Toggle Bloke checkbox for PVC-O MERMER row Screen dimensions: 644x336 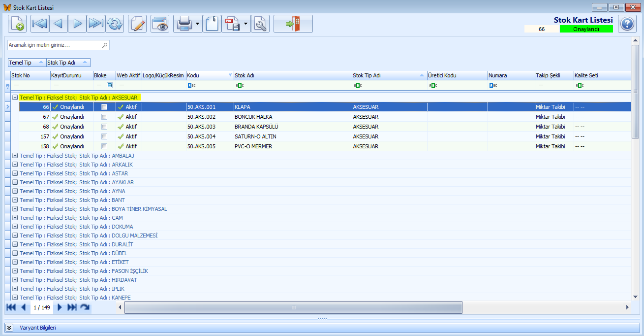(104, 146)
